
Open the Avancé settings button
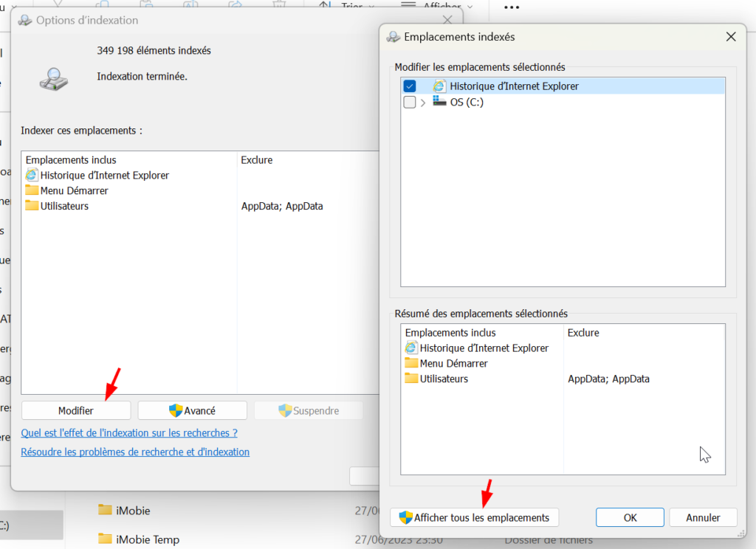[x=193, y=411]
